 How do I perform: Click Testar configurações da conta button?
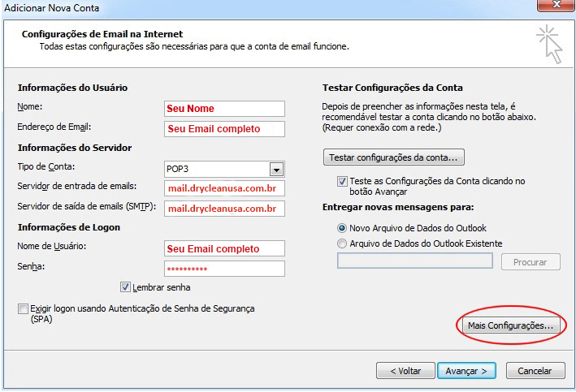pos(394,157)
